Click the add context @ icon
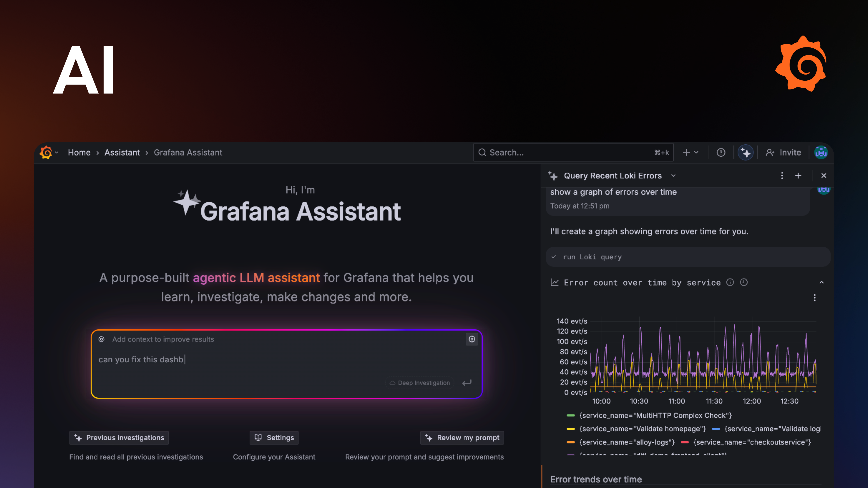The height and width of the screenshot is (488, 868). click(x=101, y=339)
